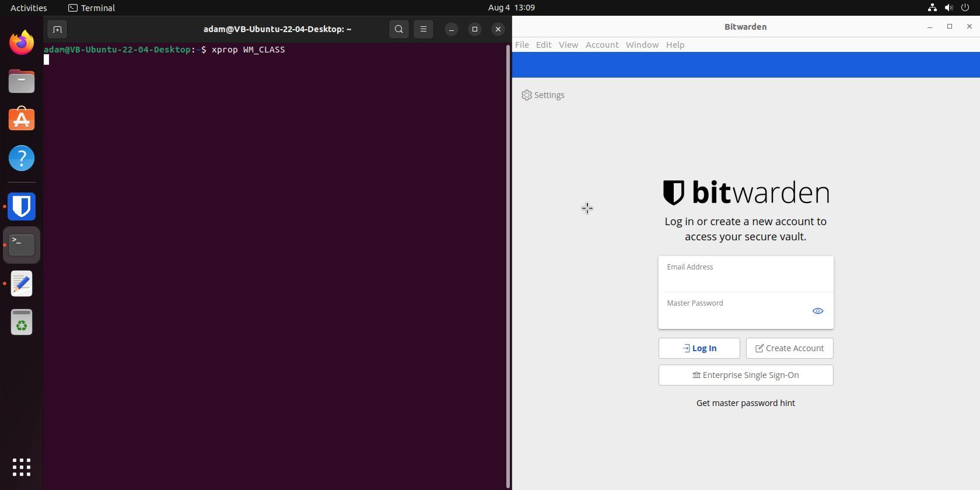Click Get master password hint link
Image resolution: width=980 pixels, height=490 pixels.
(745, 403)
